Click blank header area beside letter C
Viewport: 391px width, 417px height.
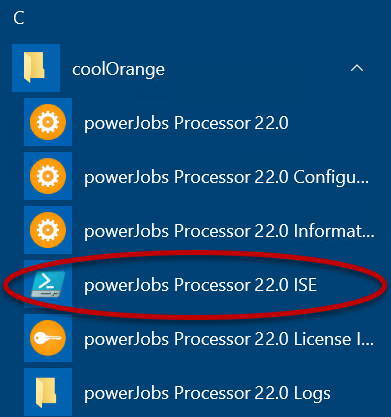[200, 18]
